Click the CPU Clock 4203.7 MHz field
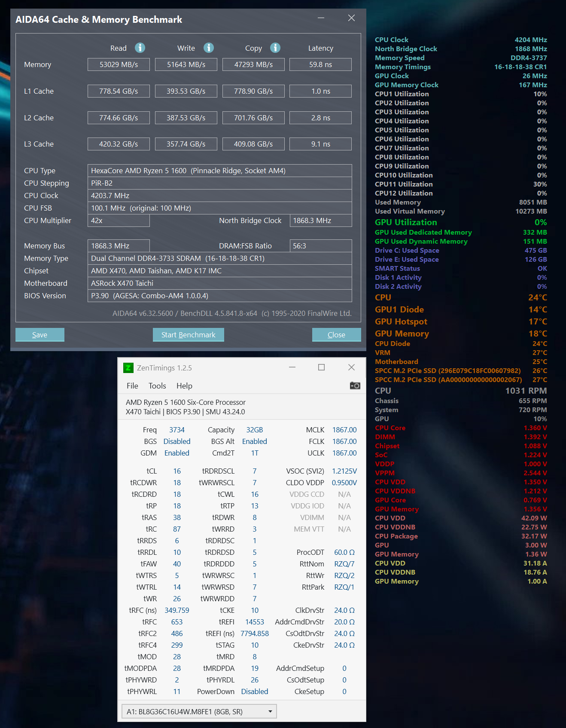Screen dimensions: 566x728 tap(220, 196)
